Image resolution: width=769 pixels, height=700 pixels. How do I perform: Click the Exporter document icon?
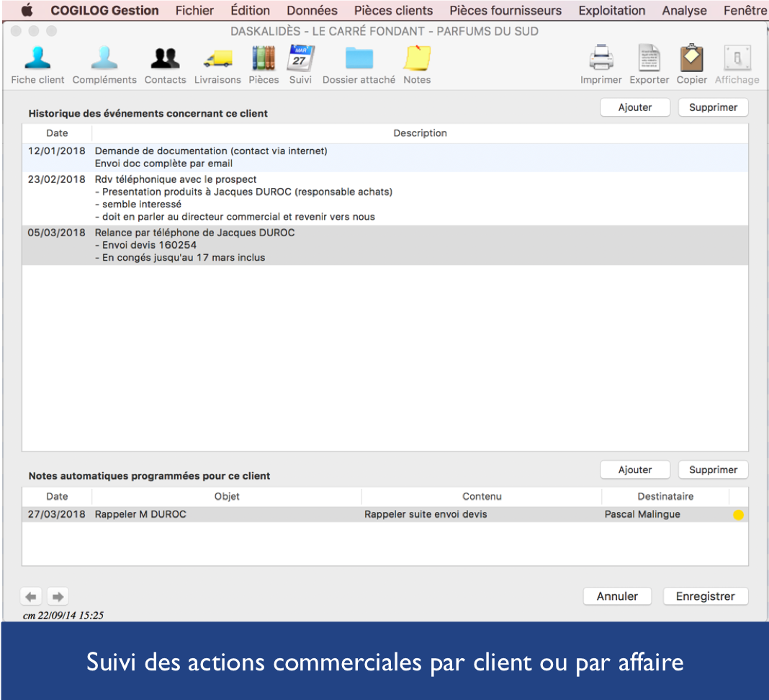(649, 58)
